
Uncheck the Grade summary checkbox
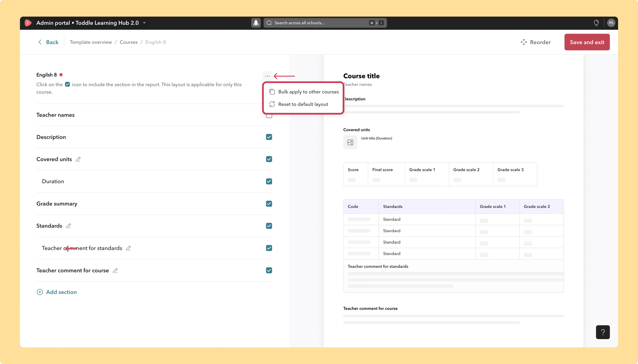pyautogui.click(x=269, y=204)
